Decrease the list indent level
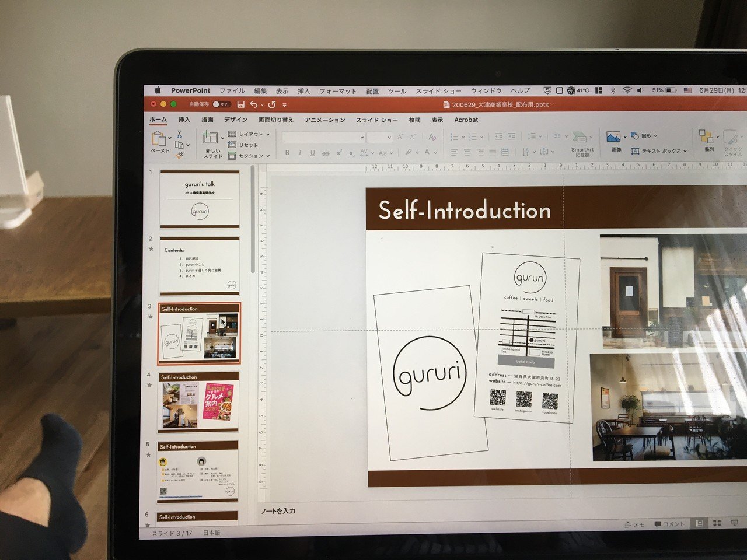This screenshot has height=560, width=747. pos(499,136)
